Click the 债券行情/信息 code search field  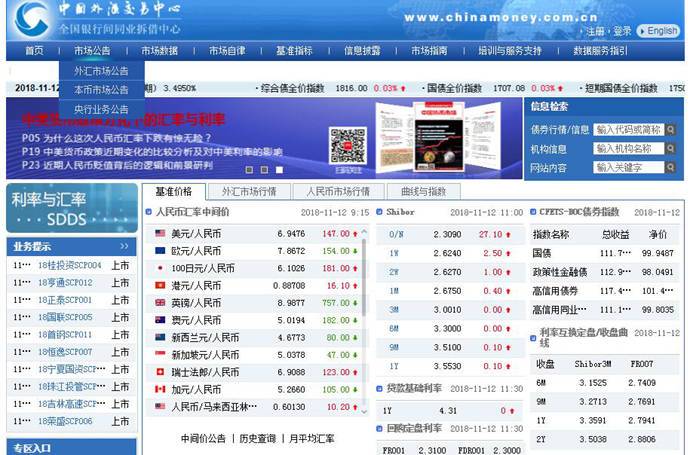(x=628, y=129)
